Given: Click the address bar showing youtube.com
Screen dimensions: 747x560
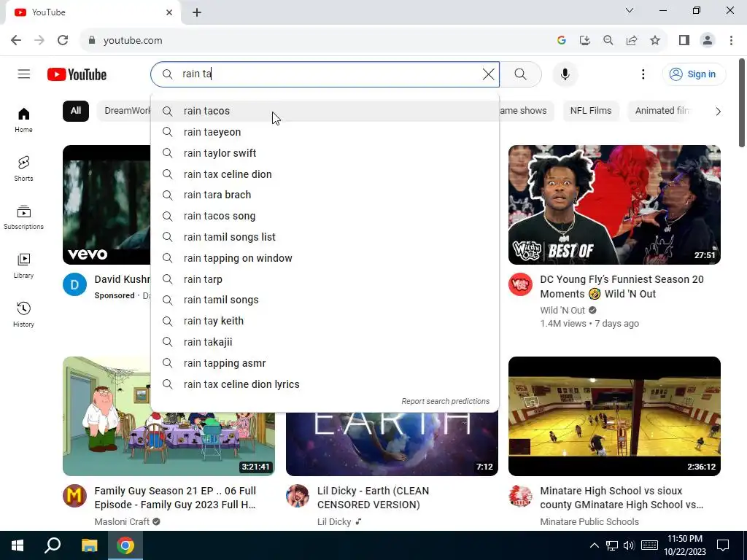Looking at the screenshot, I should click(x=314, y=41).
